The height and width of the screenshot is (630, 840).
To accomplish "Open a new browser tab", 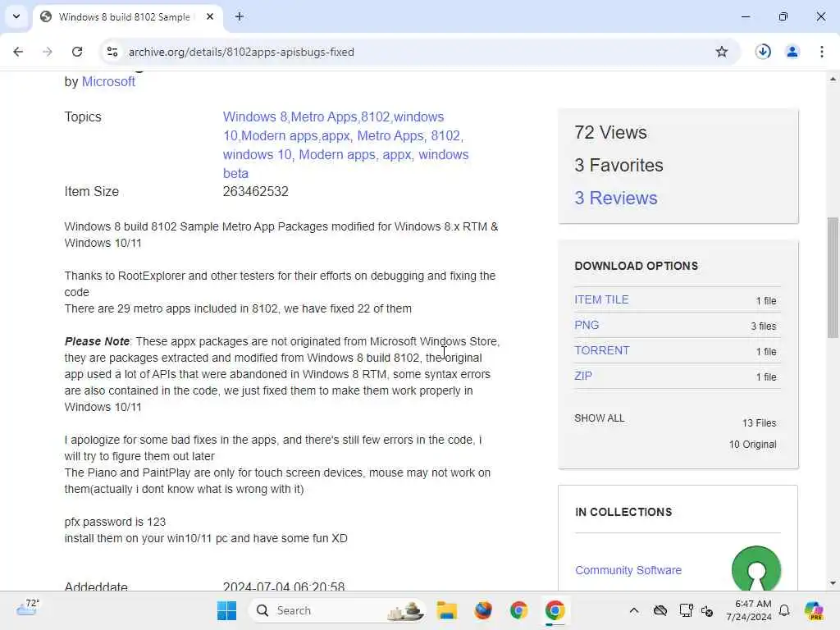I will click(x=240, y=16).
